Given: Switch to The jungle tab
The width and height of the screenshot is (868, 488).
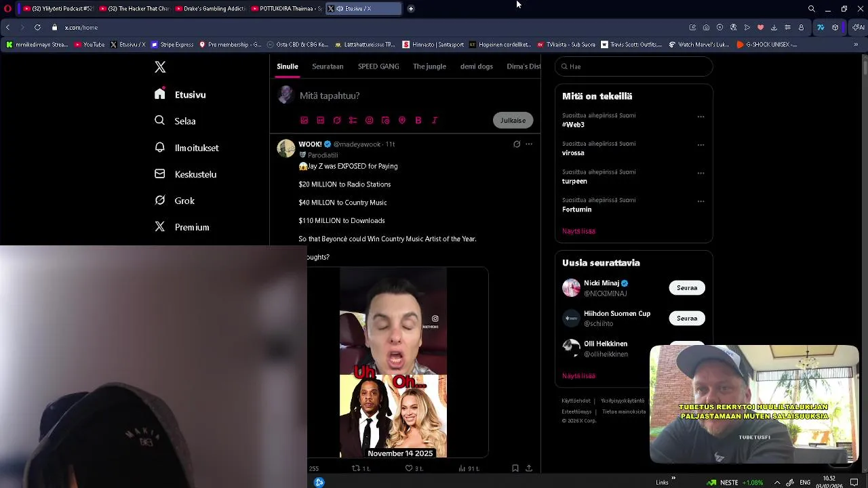Looking at the screenshot, I should [x=429, y=66].
